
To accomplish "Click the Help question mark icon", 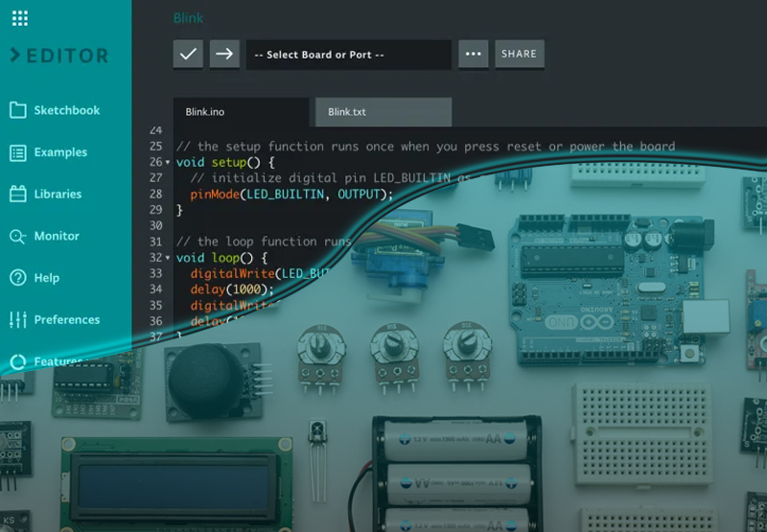I will 18,278.
